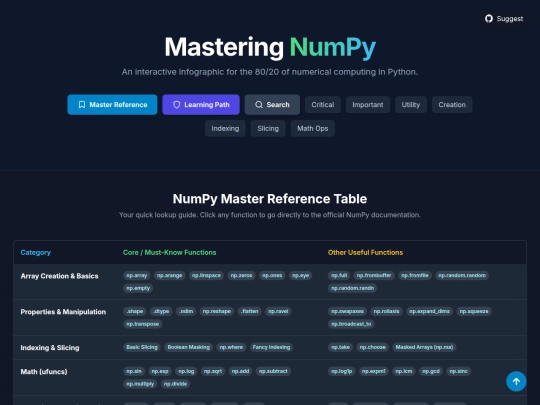Filter by the Critical tag
This screenshot has height=405, width=540.
pos(323,105)
